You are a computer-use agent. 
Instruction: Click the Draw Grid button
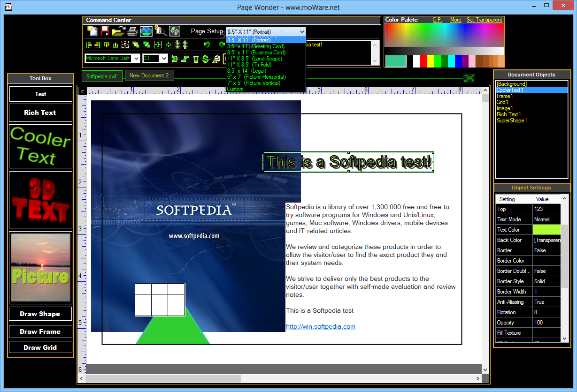click(x=41, y=347)
